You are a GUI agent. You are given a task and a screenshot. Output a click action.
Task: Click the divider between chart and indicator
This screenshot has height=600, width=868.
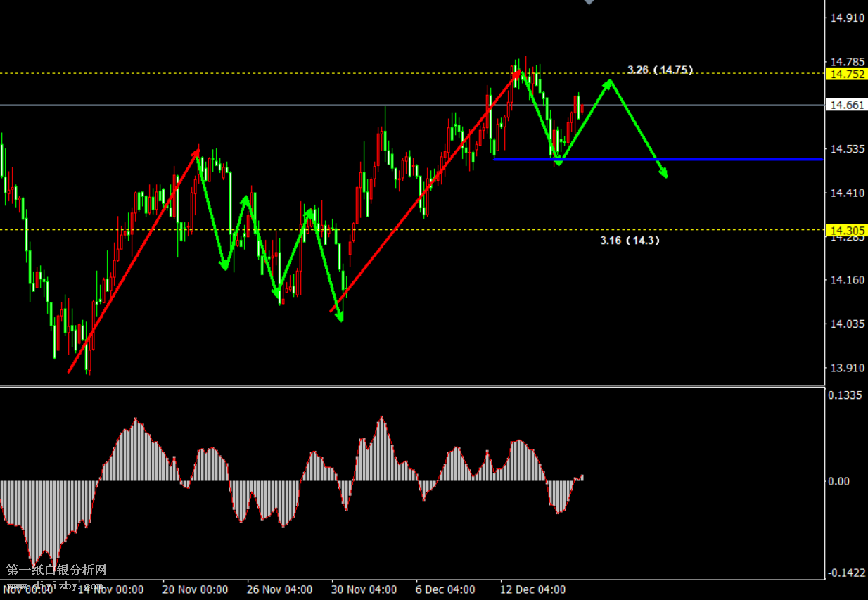[411, 386]
